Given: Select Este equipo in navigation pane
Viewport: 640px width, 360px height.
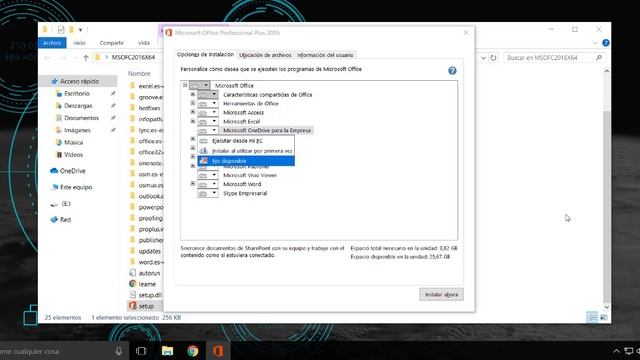Looking at the screenshot, I should (71, 187).
